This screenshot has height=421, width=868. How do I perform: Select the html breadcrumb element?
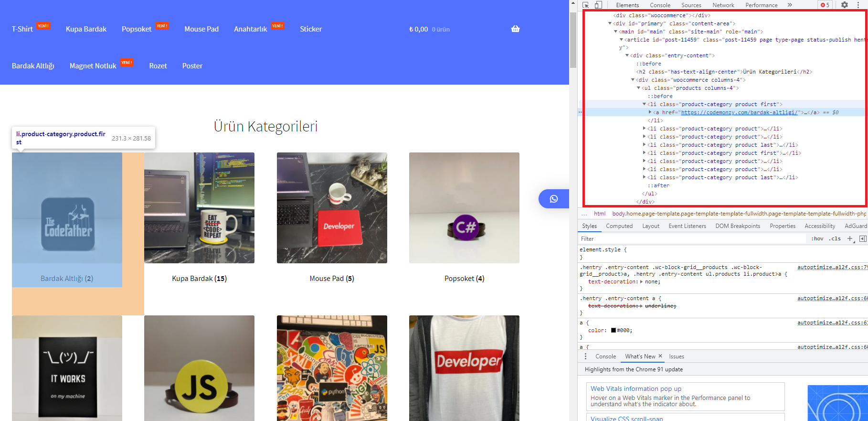point(600,214)
